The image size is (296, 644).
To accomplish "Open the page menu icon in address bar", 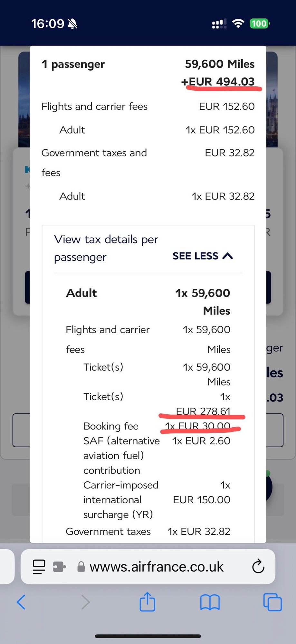I will point(39,567).
